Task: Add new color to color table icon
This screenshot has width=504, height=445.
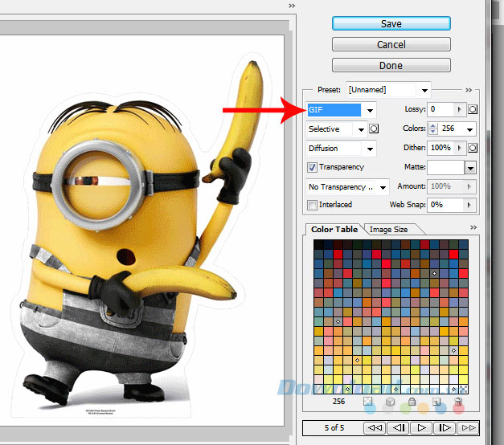Action: [x=436, y=402]
